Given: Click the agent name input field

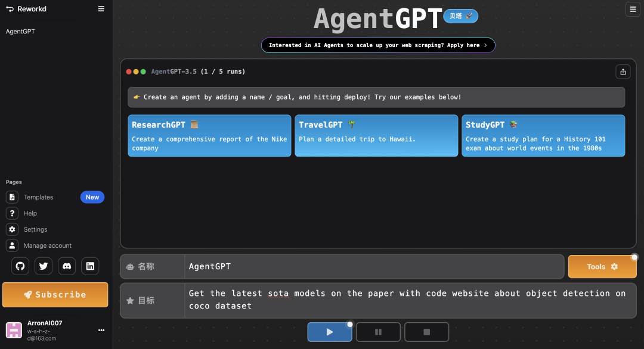Looking at the screenshot, I should [x=374, y=267].
